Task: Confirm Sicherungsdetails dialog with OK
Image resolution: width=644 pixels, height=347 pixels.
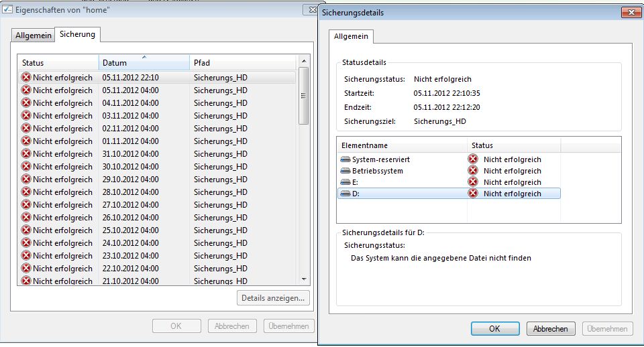Action: pyautogui.click(x=494, y=329)
